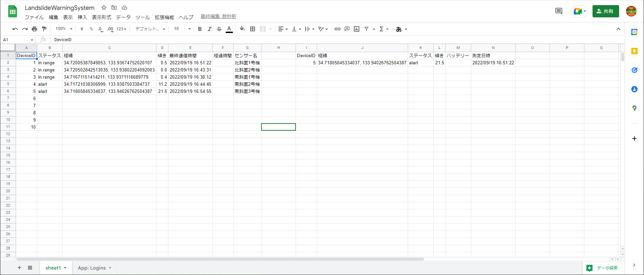644x275 pixels.
Task: Open the comment history icon
Action: (x=558, y=11)
